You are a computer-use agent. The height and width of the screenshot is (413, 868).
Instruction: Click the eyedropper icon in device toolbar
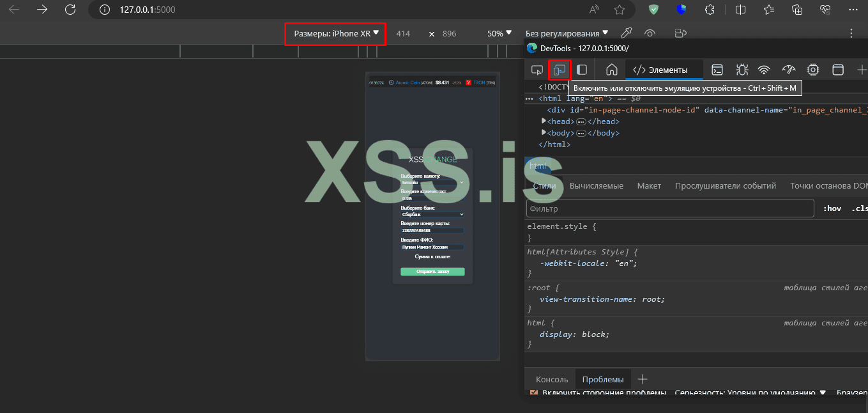pyautogui.click(x=627, y=33)
